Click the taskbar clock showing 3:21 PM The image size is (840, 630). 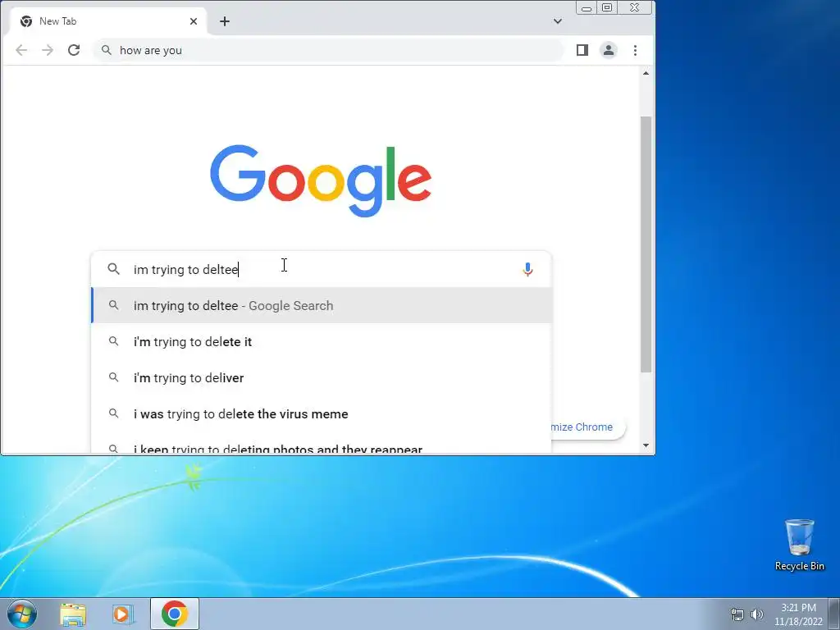pyautogui.click(x=798, y=614)
